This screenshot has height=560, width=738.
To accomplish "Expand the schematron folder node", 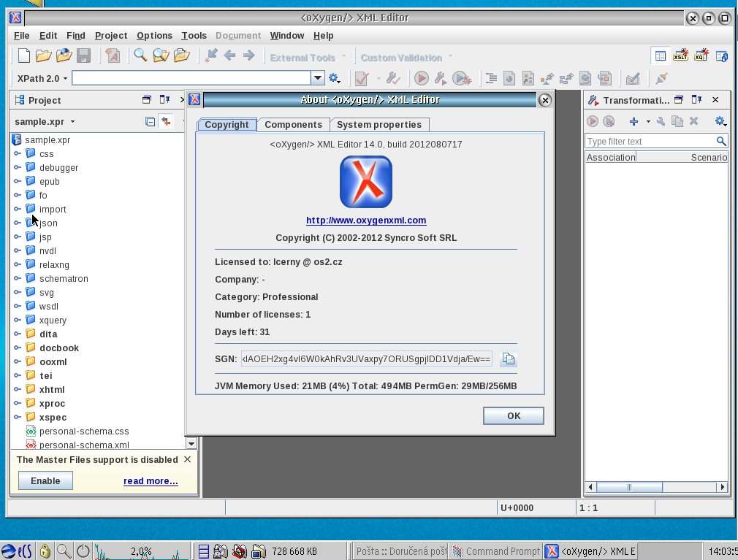I will pos(17,278).
